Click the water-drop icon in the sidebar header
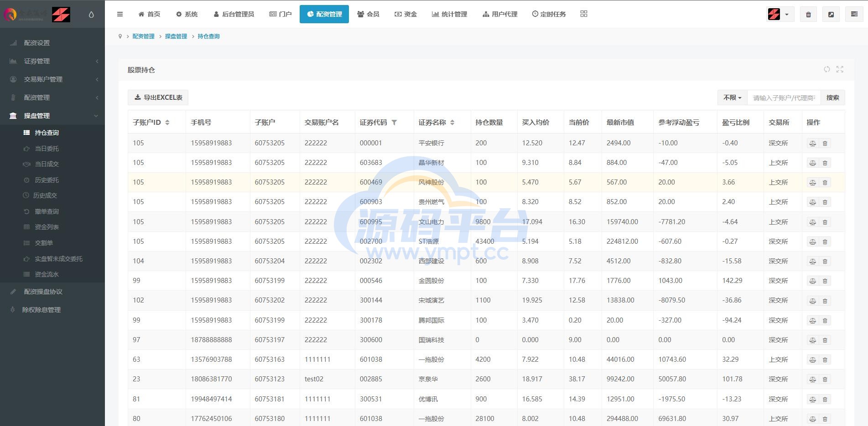 (91, 14)
